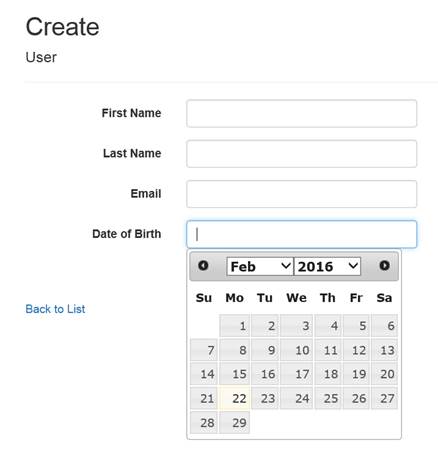Select day 3 on Wednesday
The image size is (438, 457).
(x=297, y=325)
